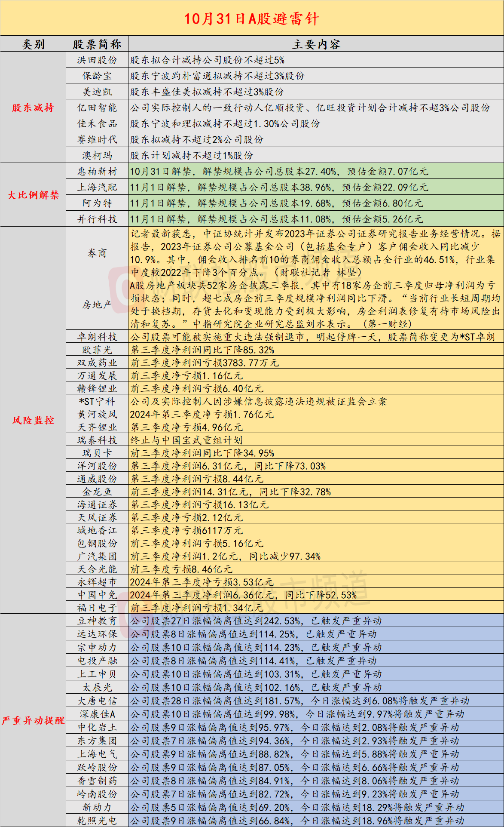
Task: Select stock name '金龙鱼'
Action: pos(97,492)
